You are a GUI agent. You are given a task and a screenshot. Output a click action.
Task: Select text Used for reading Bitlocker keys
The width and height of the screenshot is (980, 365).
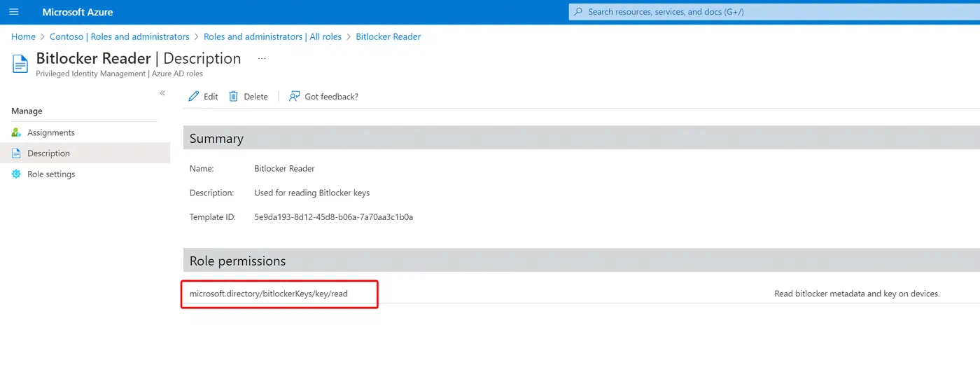(311, 193)
